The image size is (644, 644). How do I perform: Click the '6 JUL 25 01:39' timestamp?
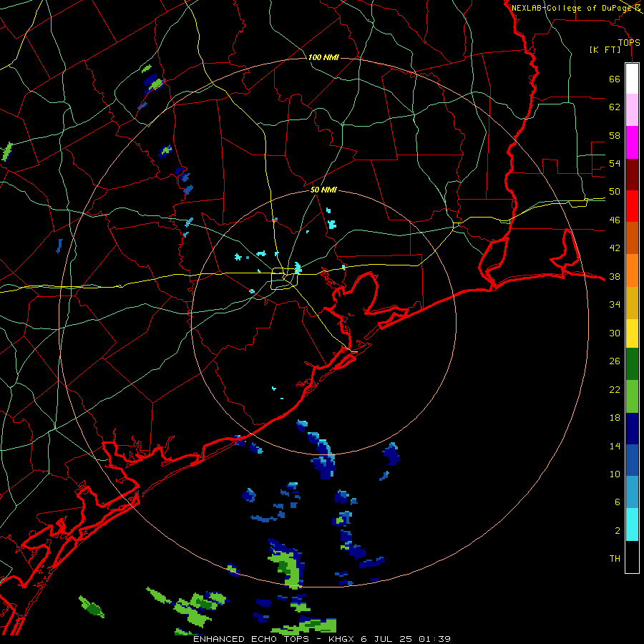pos(406,639)
